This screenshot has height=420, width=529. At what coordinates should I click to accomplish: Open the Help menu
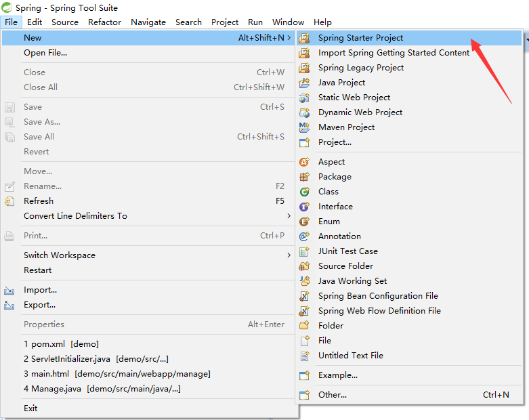(x=322, y=22)
